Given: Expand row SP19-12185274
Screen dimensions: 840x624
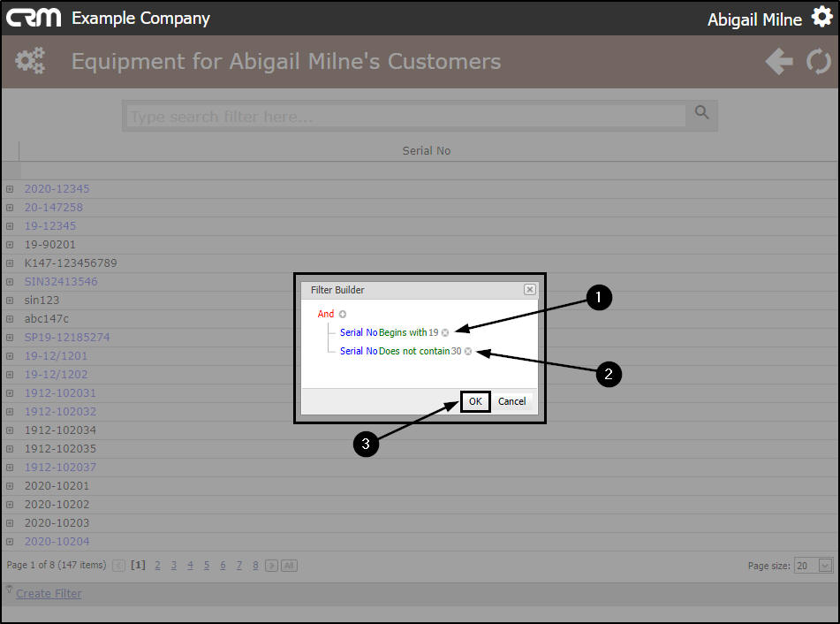Looking at the screenshot, I should coord(10,338).
